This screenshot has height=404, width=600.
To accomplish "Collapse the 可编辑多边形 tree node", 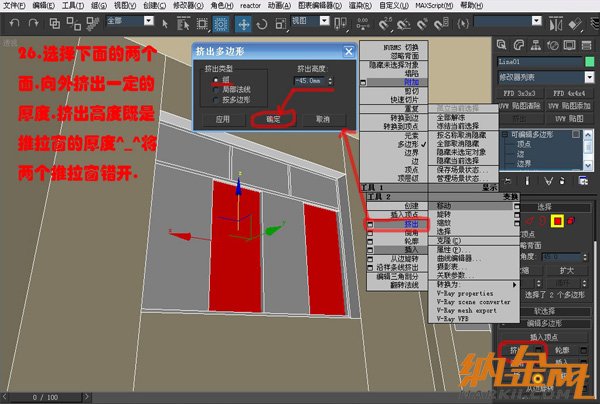I will pyautogui.click(x=505, y=135).
